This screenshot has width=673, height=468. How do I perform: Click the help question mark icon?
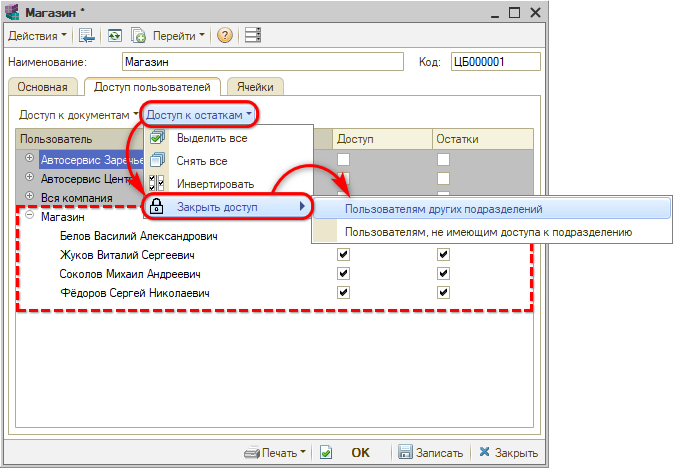point(225,36)
